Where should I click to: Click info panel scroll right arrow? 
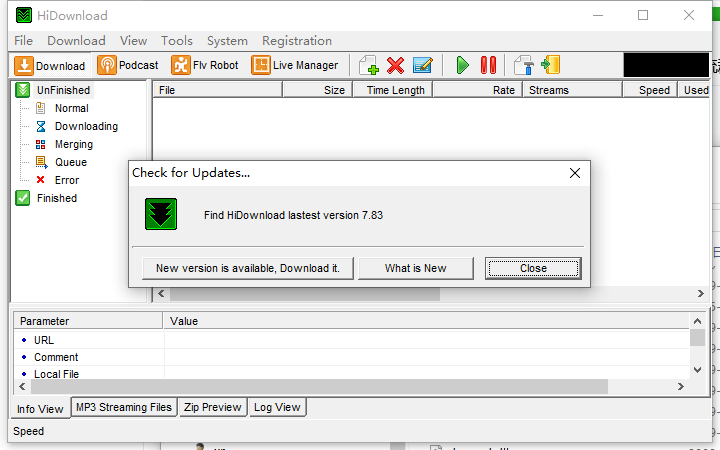(x=681, y=387)
